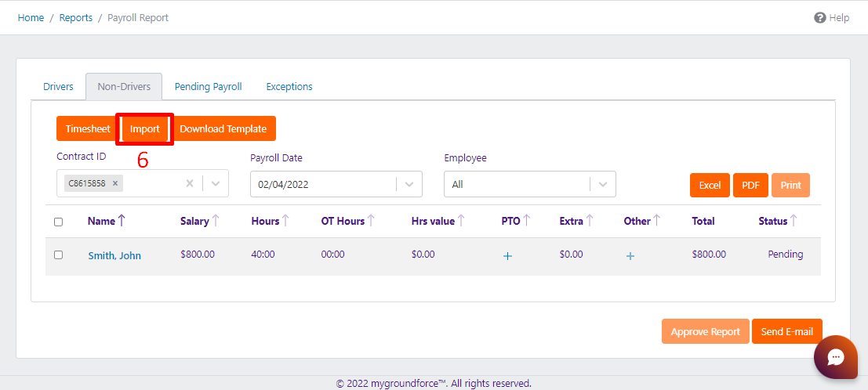Click the Import button
The height and width of the screenshot is (390, 868).
145,129
